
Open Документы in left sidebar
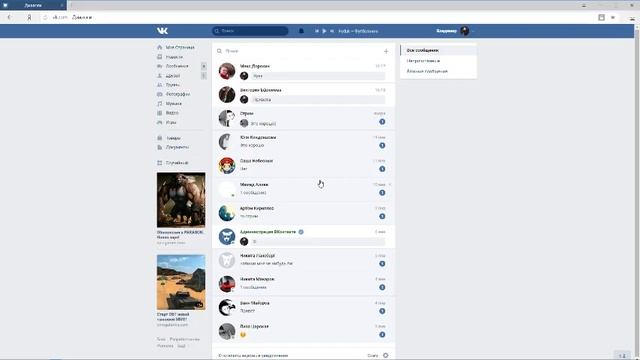click(x=177, y=147)
